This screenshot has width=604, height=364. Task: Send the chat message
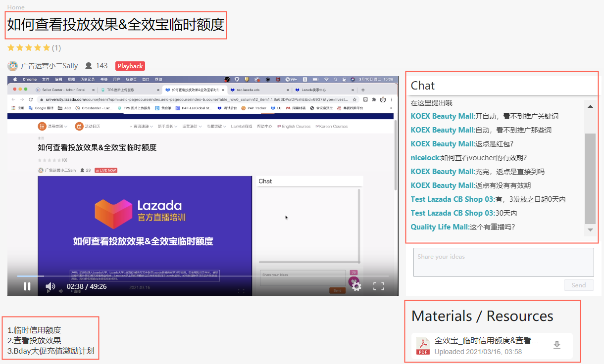(x=579, y=285)
